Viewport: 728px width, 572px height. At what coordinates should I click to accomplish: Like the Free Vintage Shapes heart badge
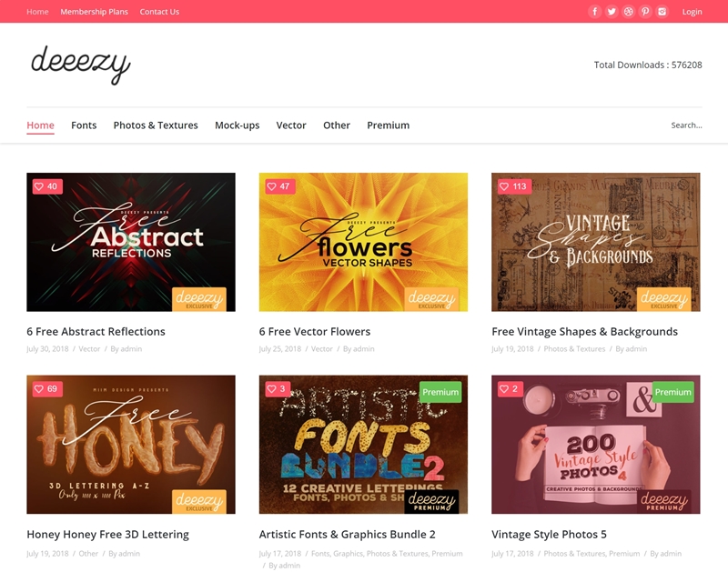[x=514, y=186]
